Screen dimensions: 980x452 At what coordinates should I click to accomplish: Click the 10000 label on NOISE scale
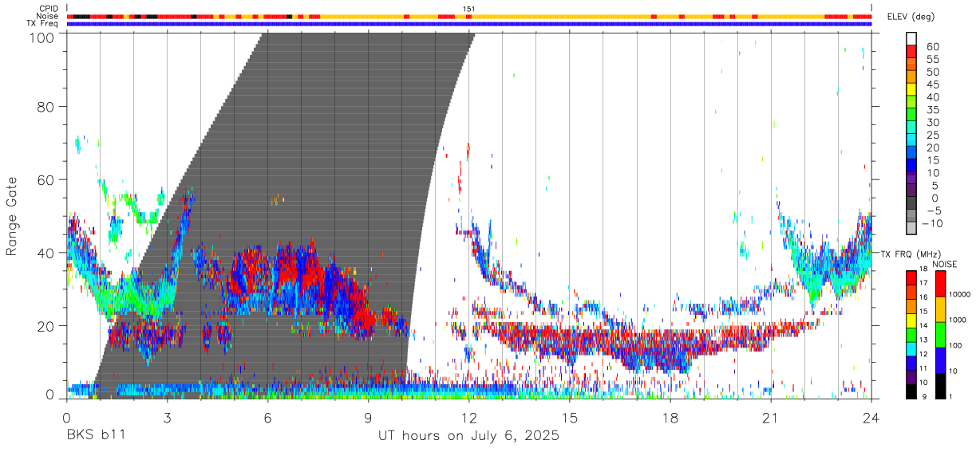pyautogui.click(x=958, y=294)
